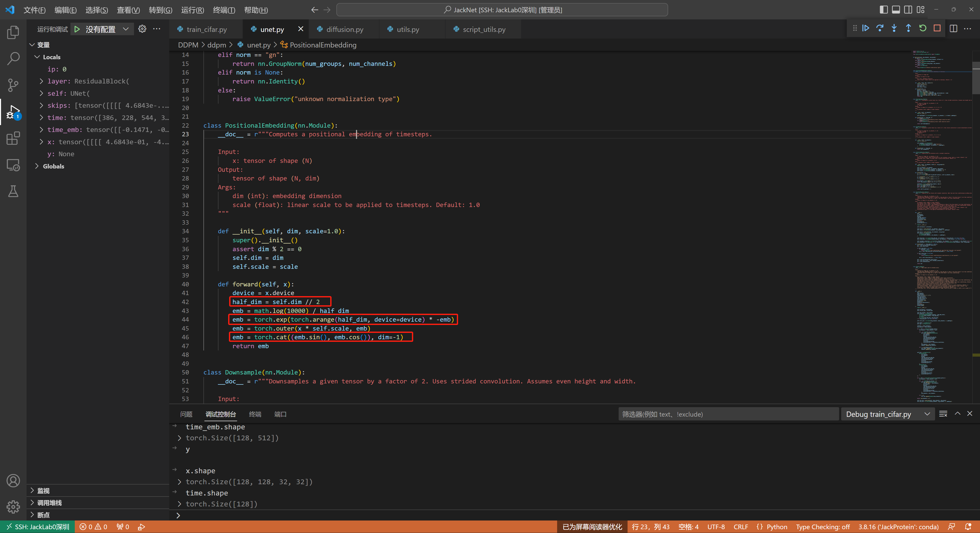The image size is (980, 533).
Task: Clear the debug console output
Action: pos(943,414)
